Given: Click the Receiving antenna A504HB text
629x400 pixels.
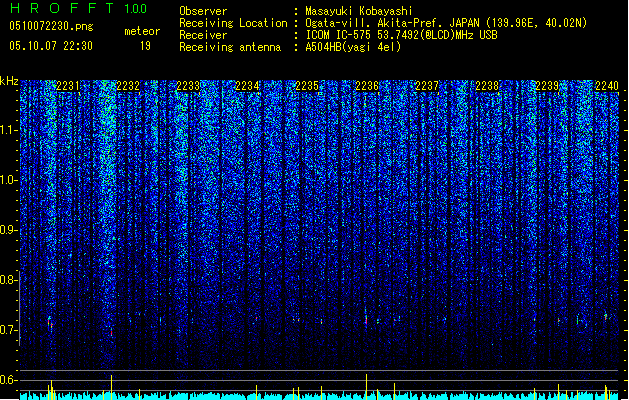Looking at the screenshot, I should [353, 47].
